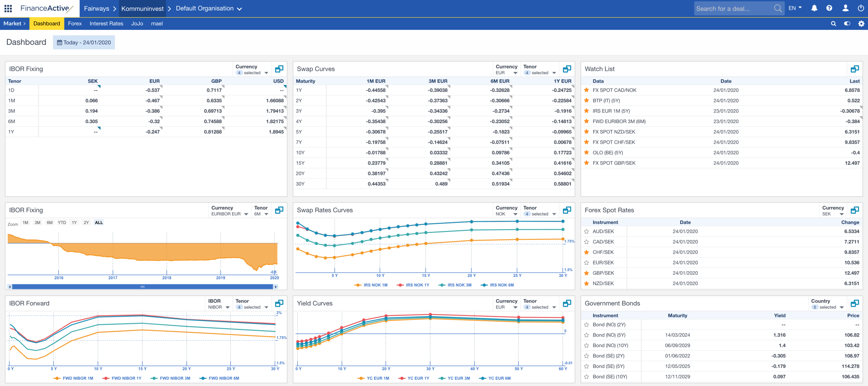The height and width of the screenshot is (386, 868).
Task: Open the apps grid menu icon
Action: click(x=8, y=8)
